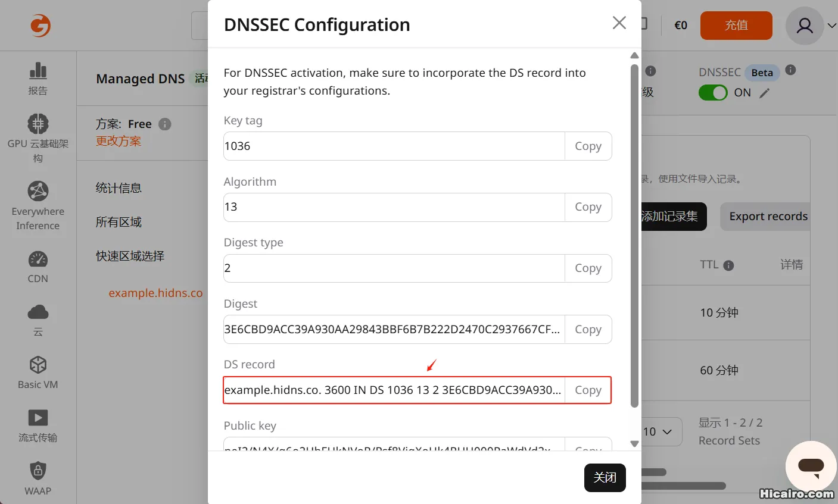Edit DNSSEC settings with pencil icon
This screenshot has width=838, height=504.
[x=765, y=93]
